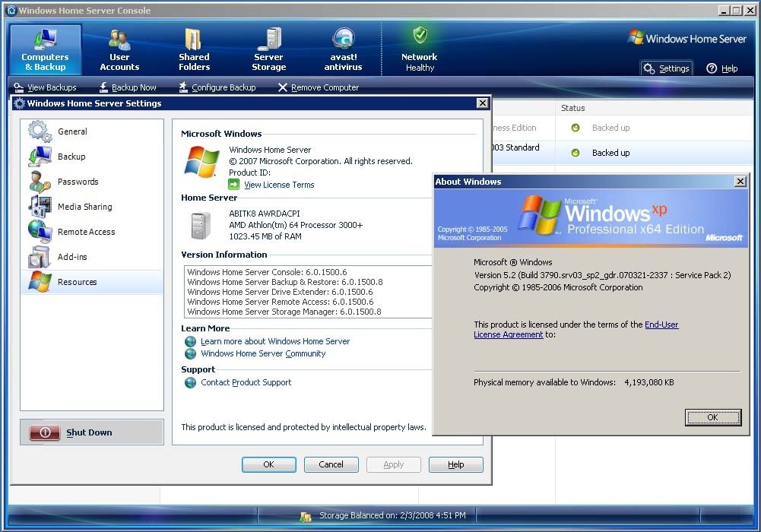761x532 pixels.
Task: Click the Windows logo under Microsoft Windows
Action: (x=201, y=162)
